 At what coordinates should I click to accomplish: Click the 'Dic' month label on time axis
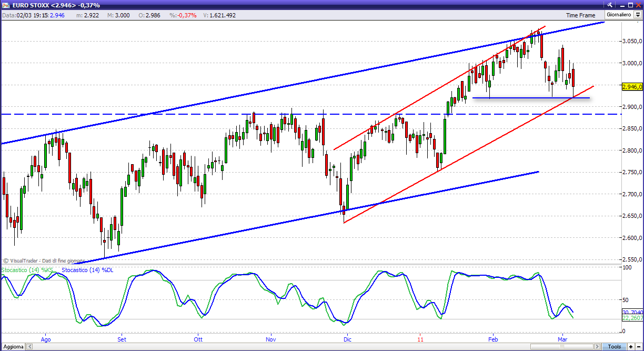click(348, 339)
